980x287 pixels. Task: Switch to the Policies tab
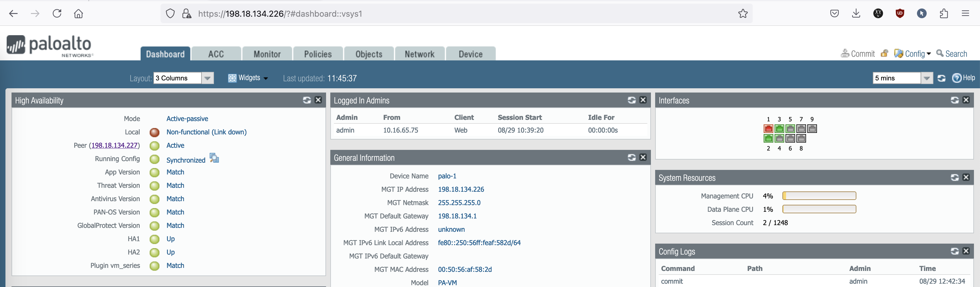point(318,54)
